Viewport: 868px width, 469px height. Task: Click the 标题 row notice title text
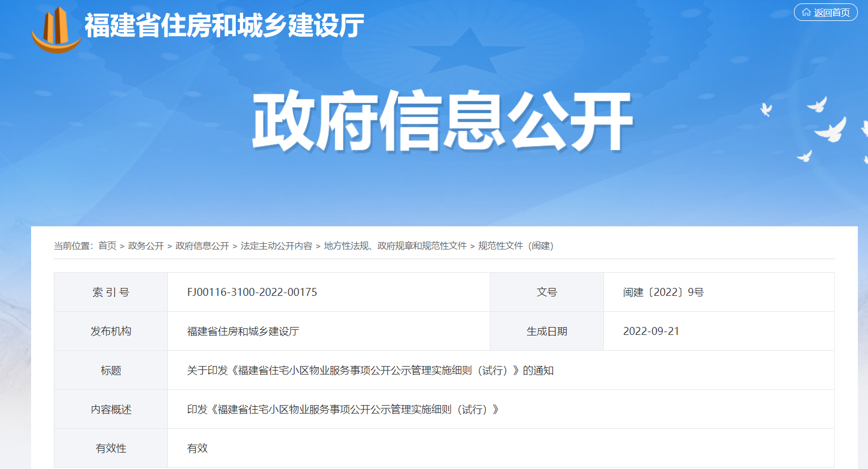click(370, 371)
